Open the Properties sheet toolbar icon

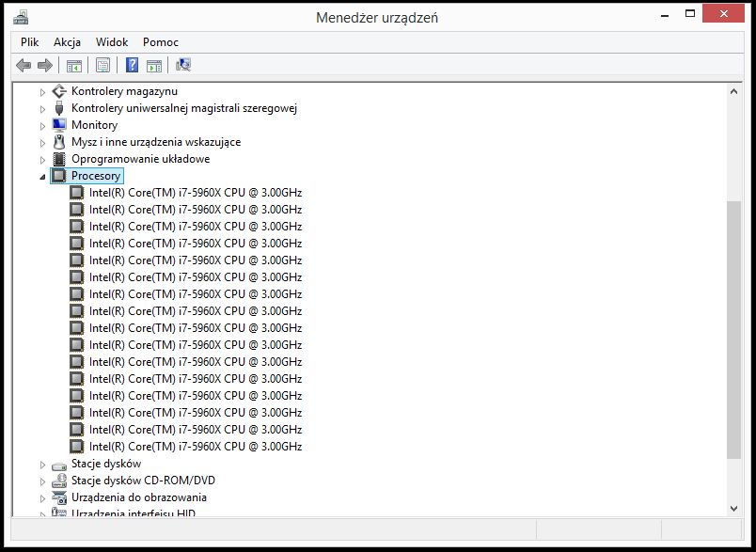(x=102, y=65)
